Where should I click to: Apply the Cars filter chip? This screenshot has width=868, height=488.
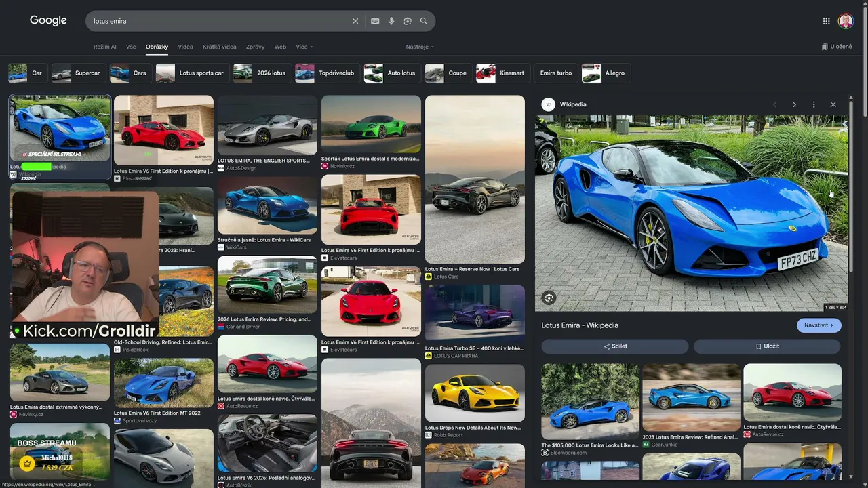(130, 73)
